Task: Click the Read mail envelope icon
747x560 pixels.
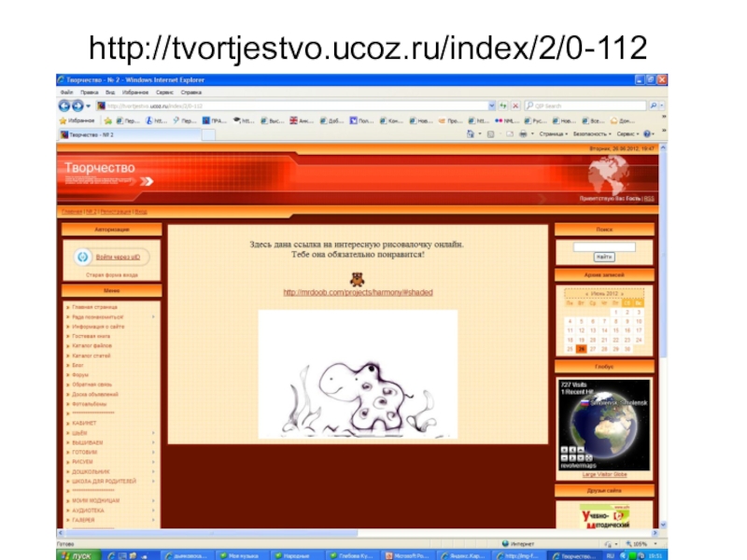Action: click(509, 134)
